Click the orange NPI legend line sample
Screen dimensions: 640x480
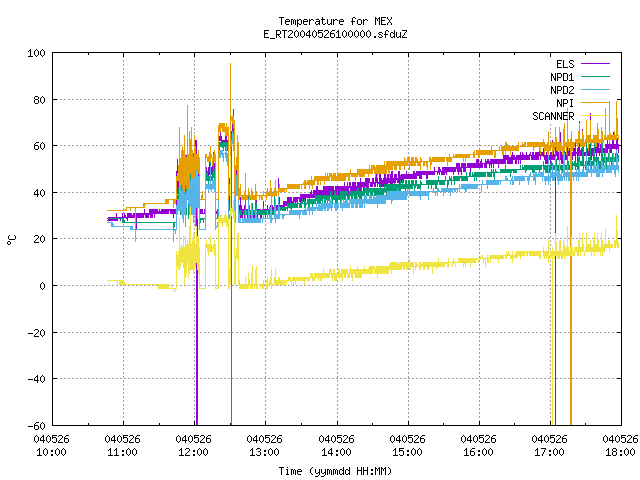coord(595,102)
